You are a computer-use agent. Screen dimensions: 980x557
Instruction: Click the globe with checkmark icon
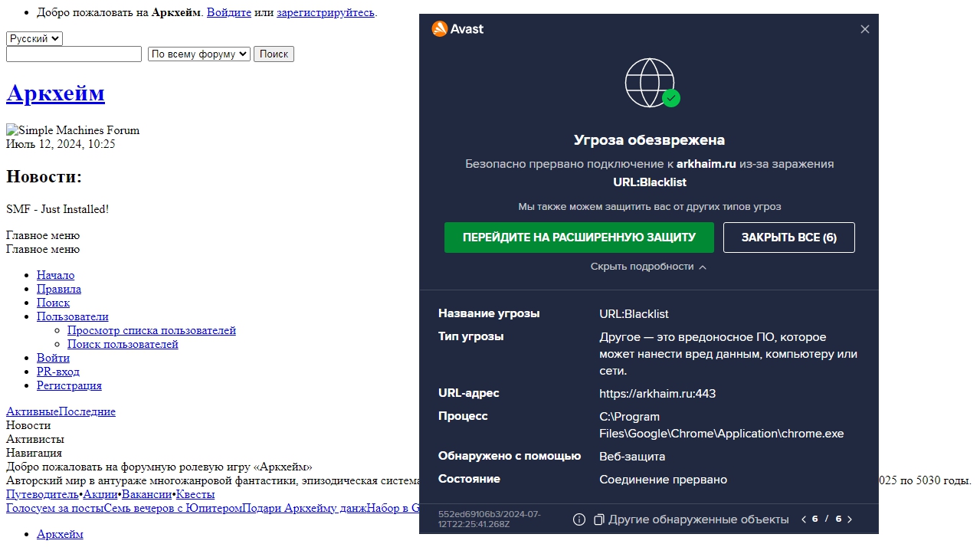pyautogui.click(x=651, y=83)
